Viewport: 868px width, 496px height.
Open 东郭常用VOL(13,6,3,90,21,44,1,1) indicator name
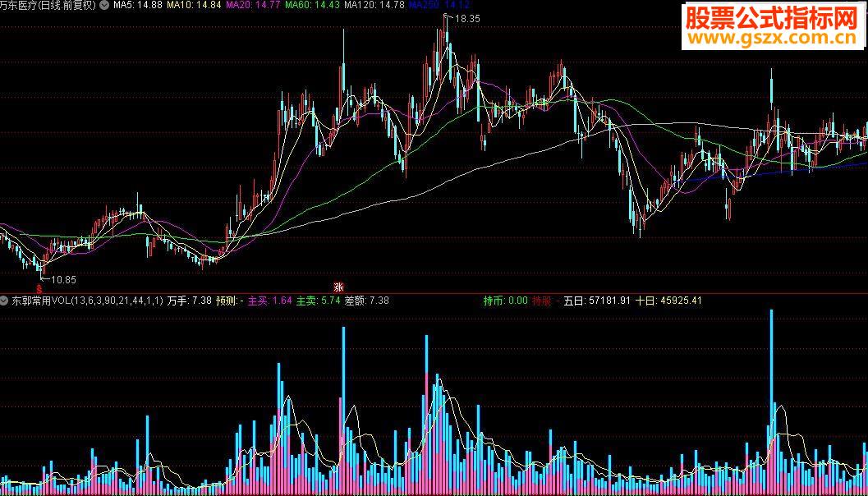[x=88, y=301]
